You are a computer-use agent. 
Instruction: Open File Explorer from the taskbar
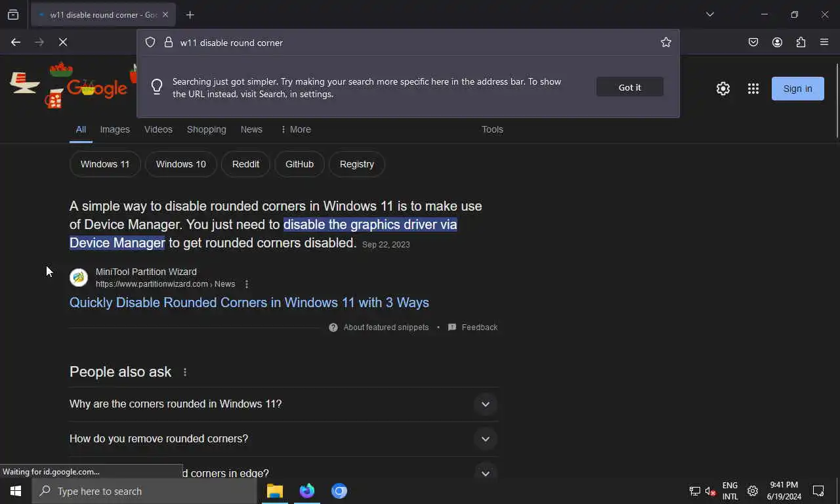click(275, 491)
